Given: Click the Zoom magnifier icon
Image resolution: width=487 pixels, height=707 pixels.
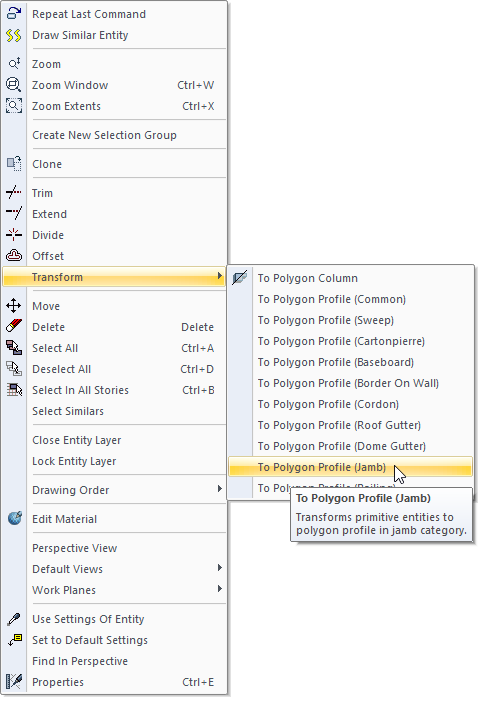Looking at the screenshot, I should (x=14, y=64).
